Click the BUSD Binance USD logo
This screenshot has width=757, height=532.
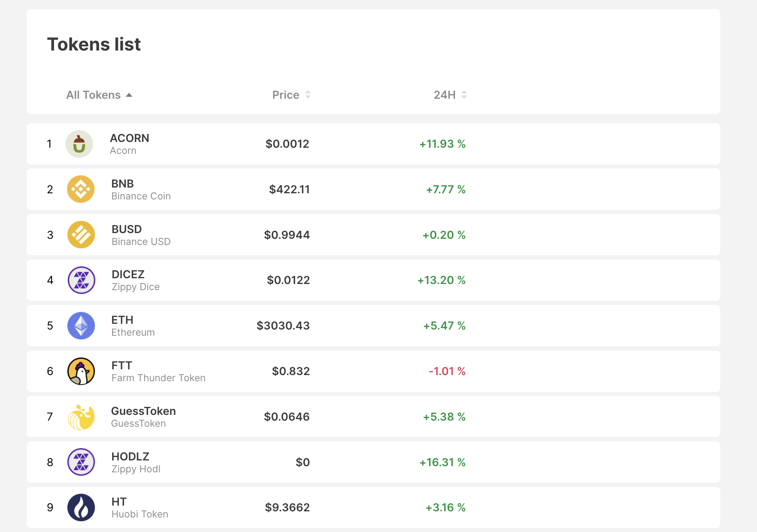[81, 235]
